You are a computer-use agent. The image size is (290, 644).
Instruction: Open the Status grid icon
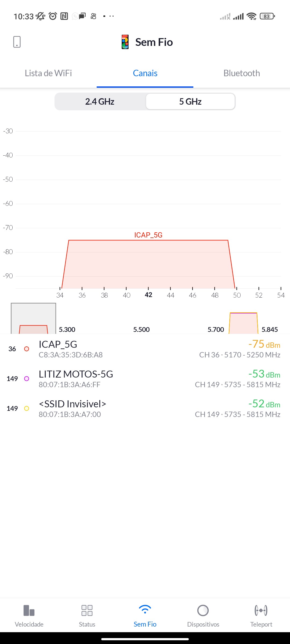tap(87, 610)
